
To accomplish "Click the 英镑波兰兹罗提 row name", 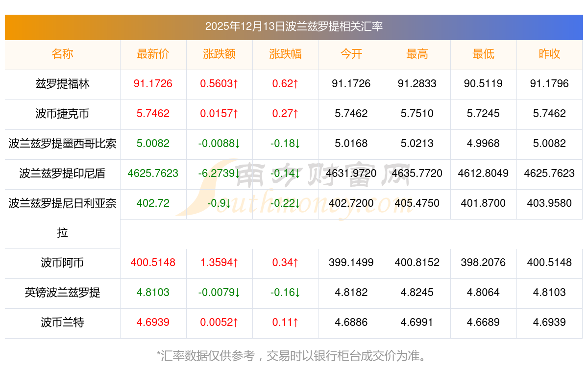I will point(62,293).
